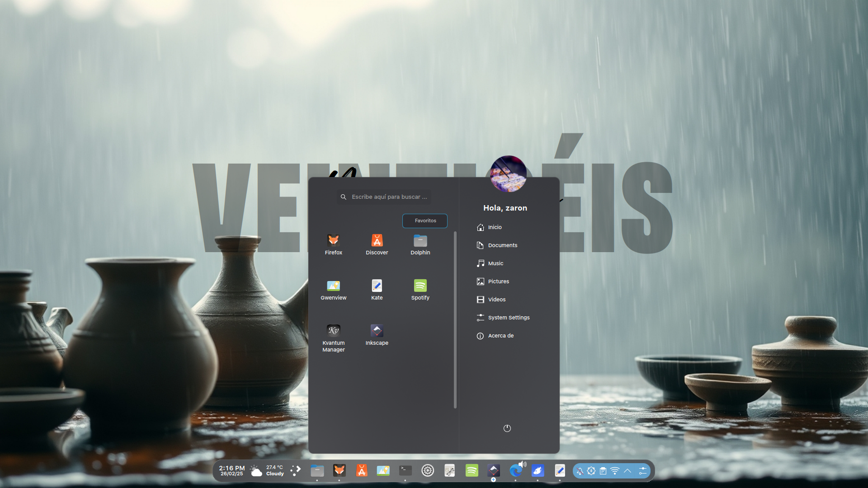
Task: Open Kate editor from the favorites grid
Action: [x=377, y=290]
